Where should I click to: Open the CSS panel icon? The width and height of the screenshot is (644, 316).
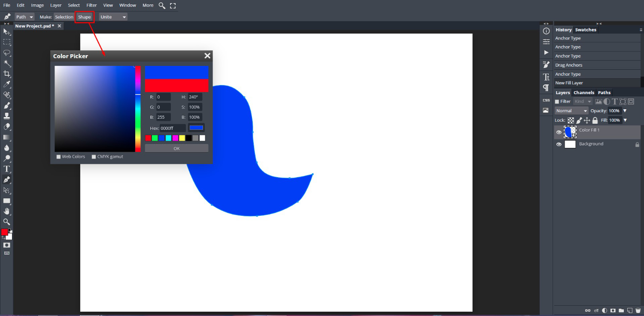546,100
